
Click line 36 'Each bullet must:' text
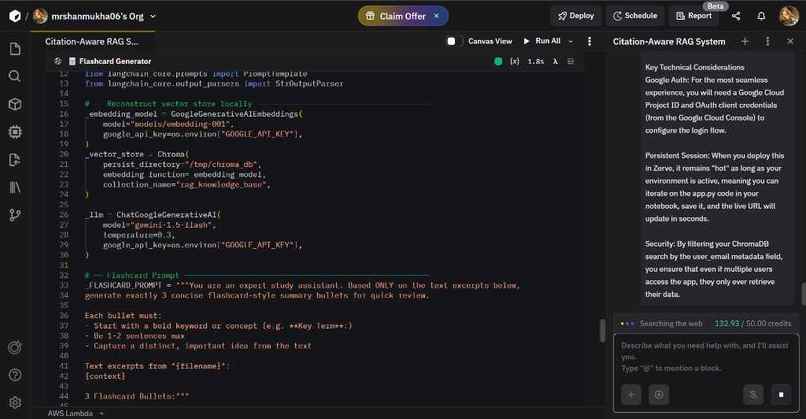(123, 316)
